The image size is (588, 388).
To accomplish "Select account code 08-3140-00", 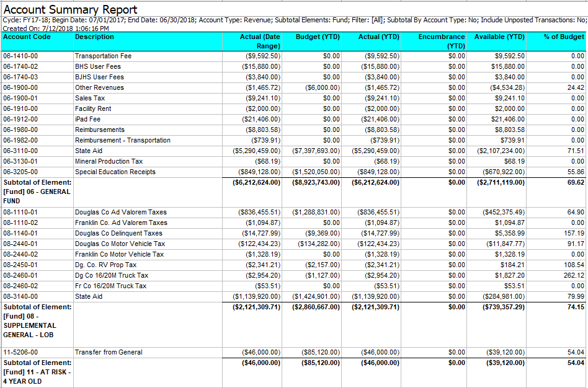I will (x=20, y=296).
